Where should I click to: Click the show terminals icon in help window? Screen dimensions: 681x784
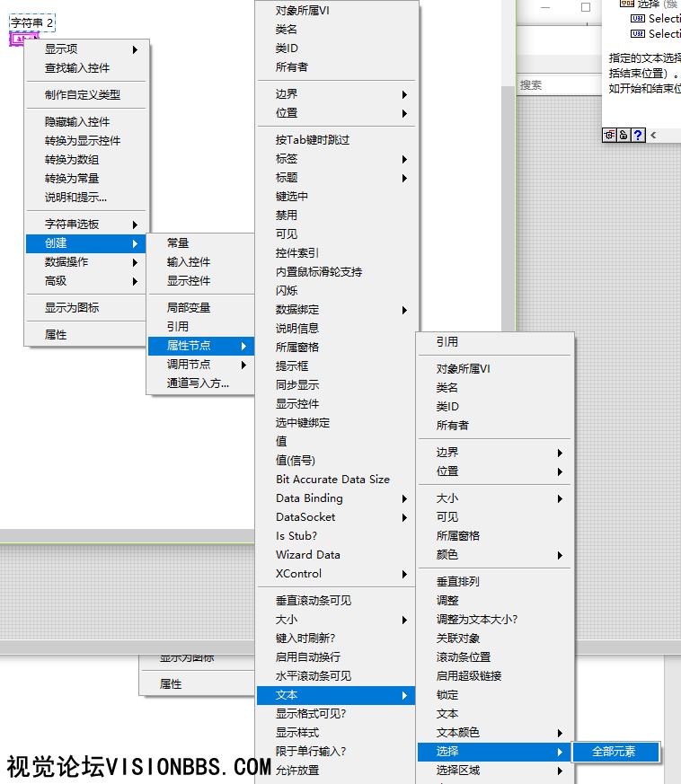(609, 135)
